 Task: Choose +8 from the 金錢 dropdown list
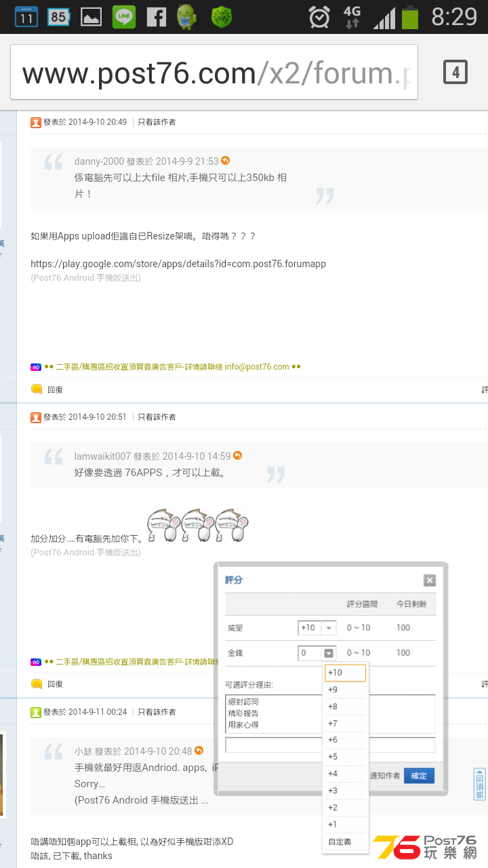pyautogui.click(x=346, y=707)
